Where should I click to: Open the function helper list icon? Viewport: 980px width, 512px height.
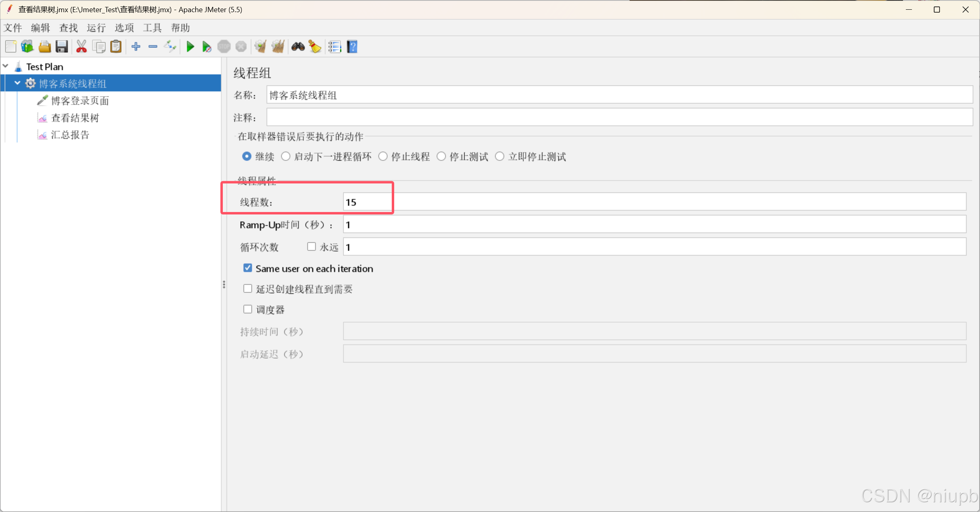click(335, 47)
